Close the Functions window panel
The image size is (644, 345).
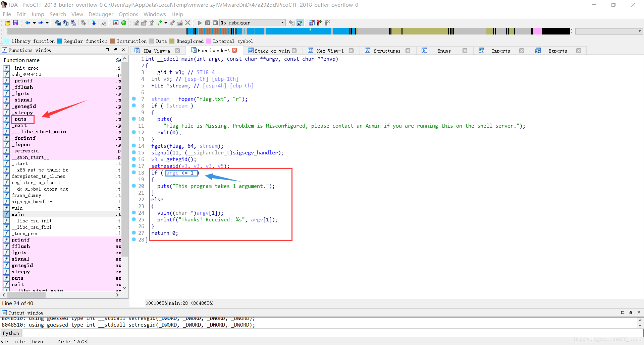coord(123,50)
